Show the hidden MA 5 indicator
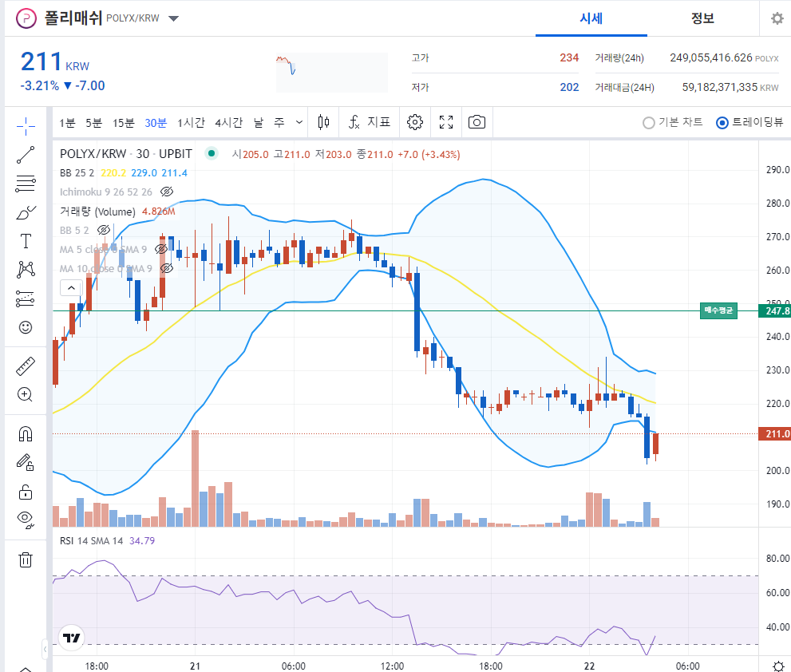 tap(161, 249)
